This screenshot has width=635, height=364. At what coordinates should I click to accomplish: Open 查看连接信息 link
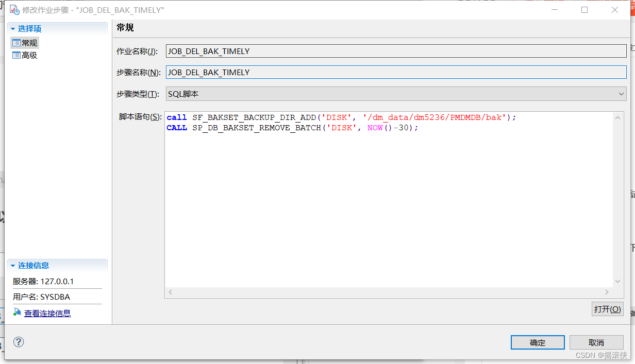tap(47, 313)
